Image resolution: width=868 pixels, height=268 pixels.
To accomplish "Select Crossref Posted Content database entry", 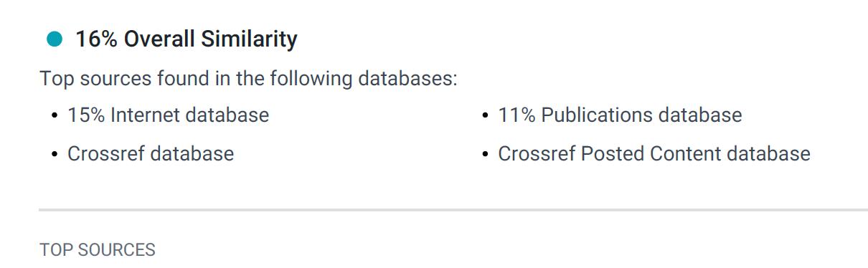I will pos(654,153).
